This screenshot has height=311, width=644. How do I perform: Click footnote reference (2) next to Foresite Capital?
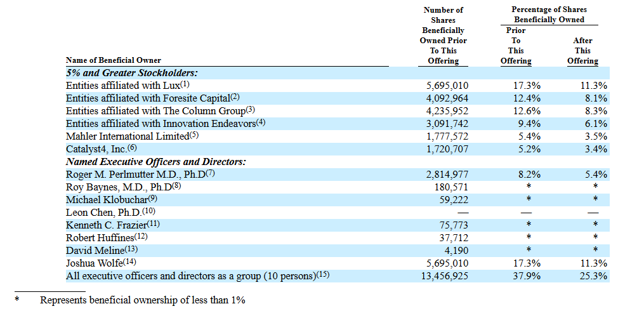coord(235,97)
